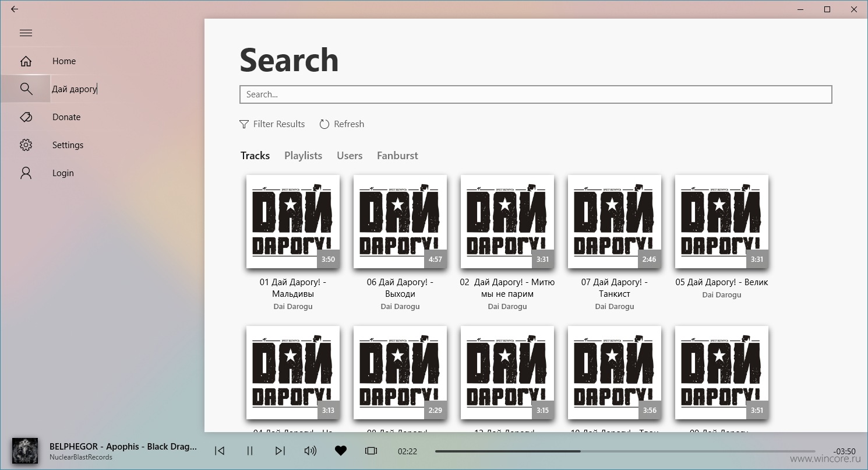Click the elapsed time 02:22
Screen dimensions: 868x470
point(407,451)
